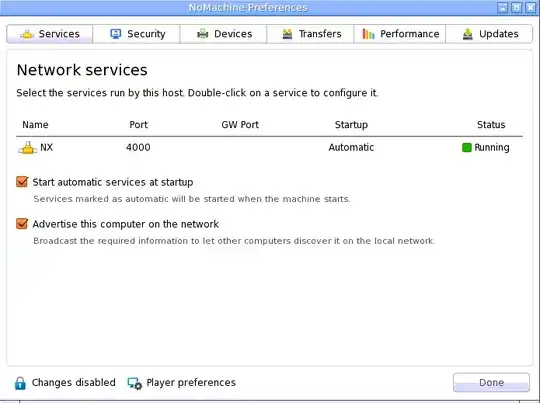Viewport: 540px width, 403px height.
Task: Click the Done button
Action: (491, 382)
